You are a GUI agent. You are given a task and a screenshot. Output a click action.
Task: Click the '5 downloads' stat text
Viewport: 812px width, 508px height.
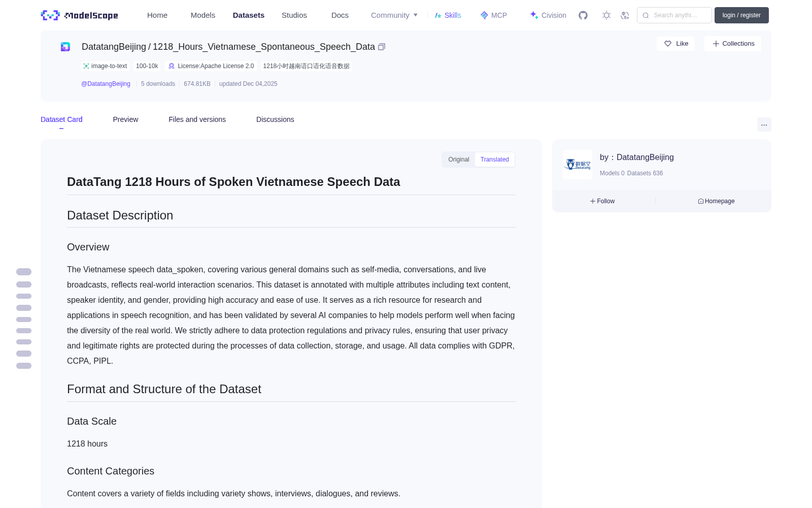158,84
